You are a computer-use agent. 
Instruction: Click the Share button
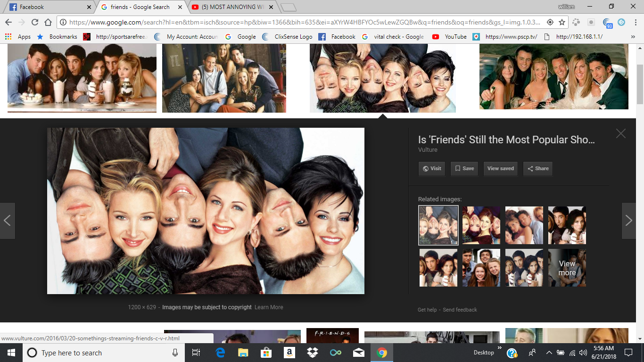point(537,168)
